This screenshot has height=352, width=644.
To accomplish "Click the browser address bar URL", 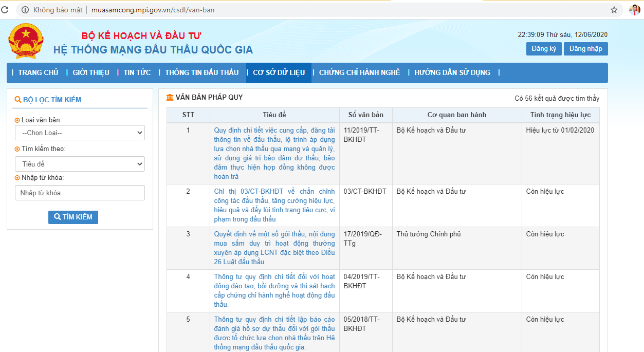I will (x=154, y=10).
